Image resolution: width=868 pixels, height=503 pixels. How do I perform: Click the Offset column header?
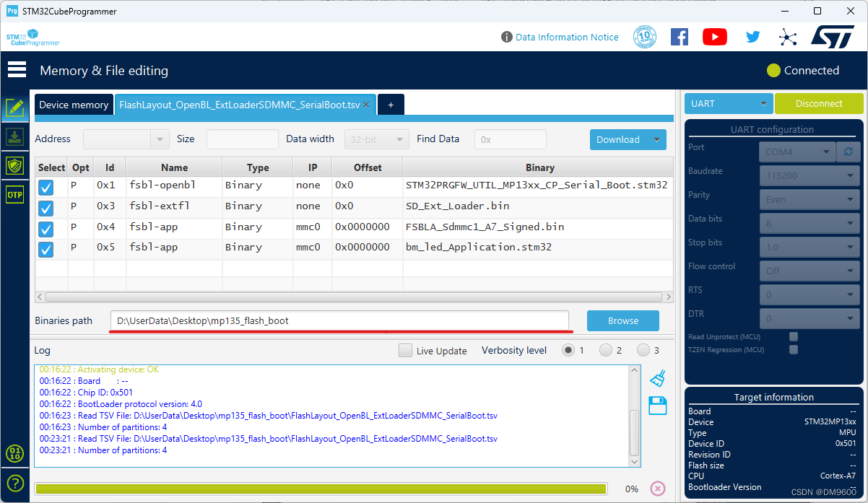click(367, 167)
